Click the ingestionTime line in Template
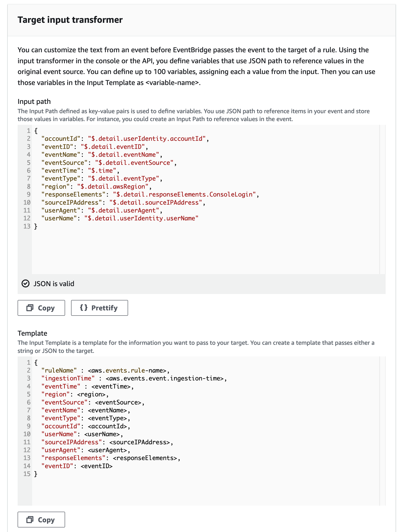Image resolution: width=402 pixels, height=532 pixels. [134, 378]
